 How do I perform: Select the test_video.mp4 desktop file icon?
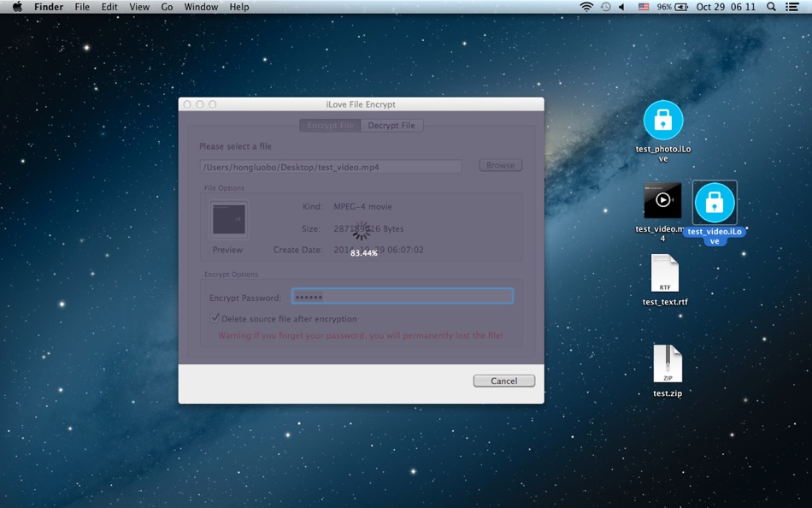click(x=662, y=200)
